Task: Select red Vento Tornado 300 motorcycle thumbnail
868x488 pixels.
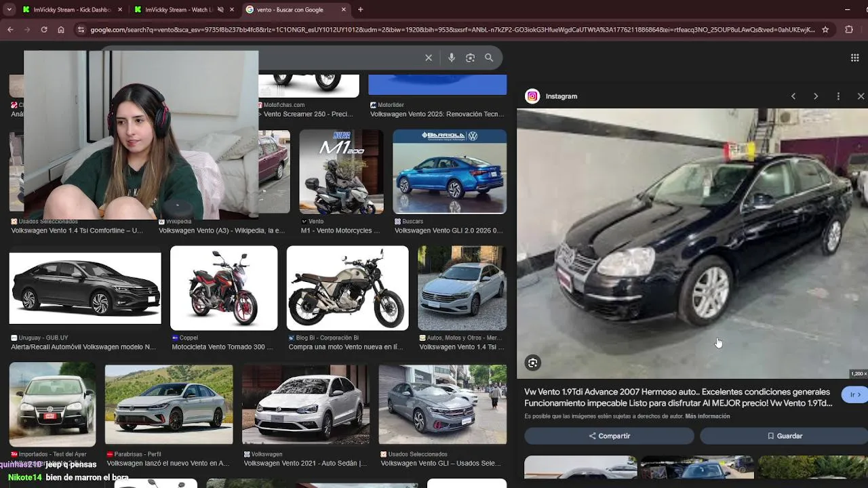Action: click(x=224, y=288)
